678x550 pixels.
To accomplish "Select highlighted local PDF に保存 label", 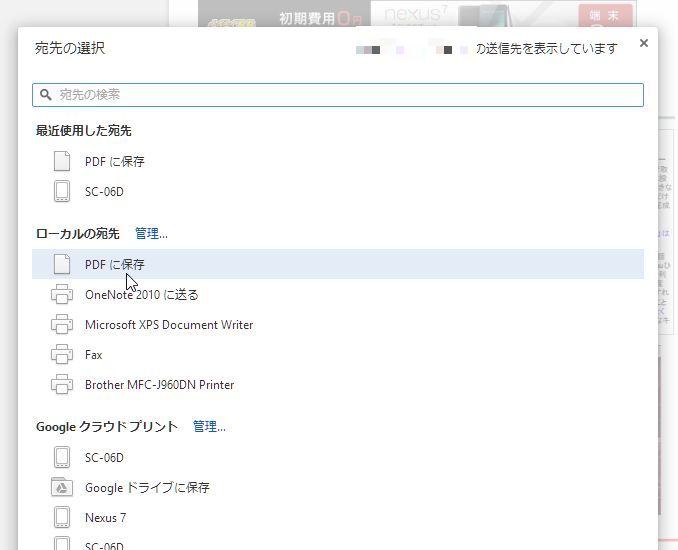I will point(115,265).
